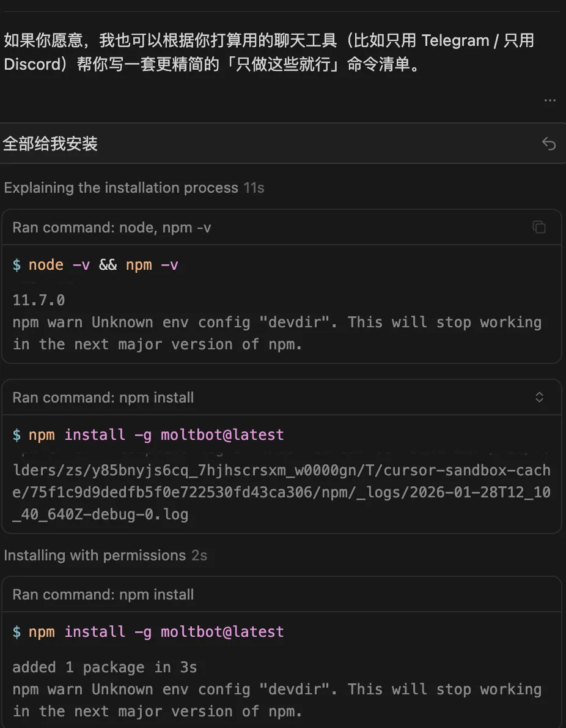Copy the node, npm -v command block
The height and width of the screenshot is (728, 566).
(x=539, y=228)
